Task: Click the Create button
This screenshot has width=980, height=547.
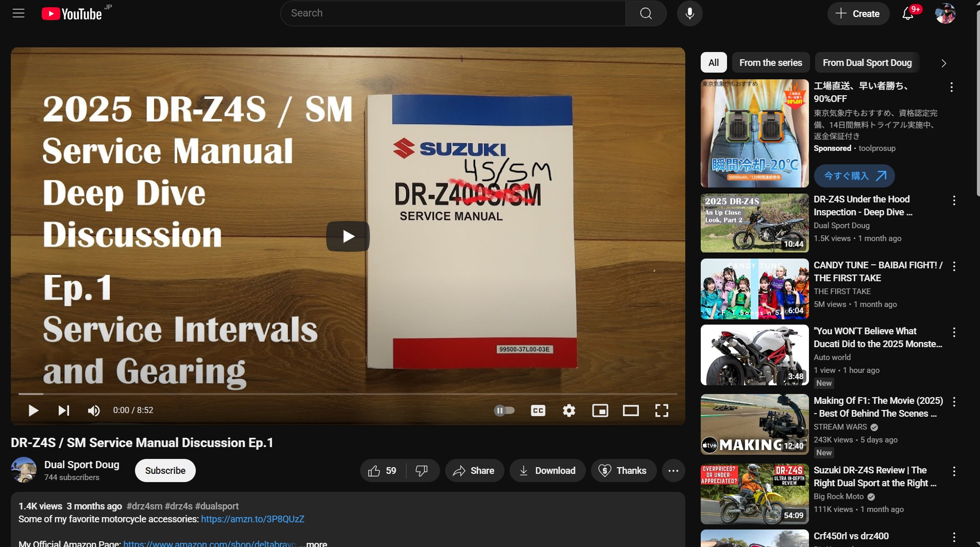Action: coord(858,13)
